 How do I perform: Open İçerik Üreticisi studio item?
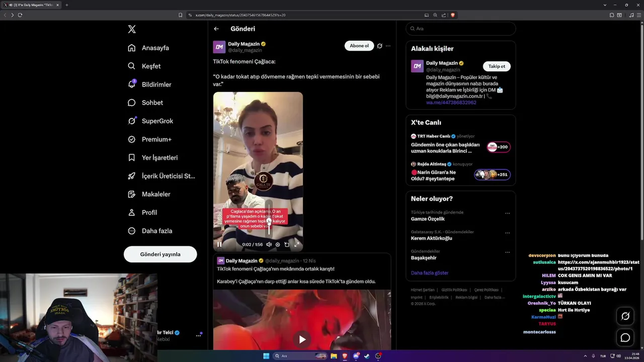tap(162, 176)
